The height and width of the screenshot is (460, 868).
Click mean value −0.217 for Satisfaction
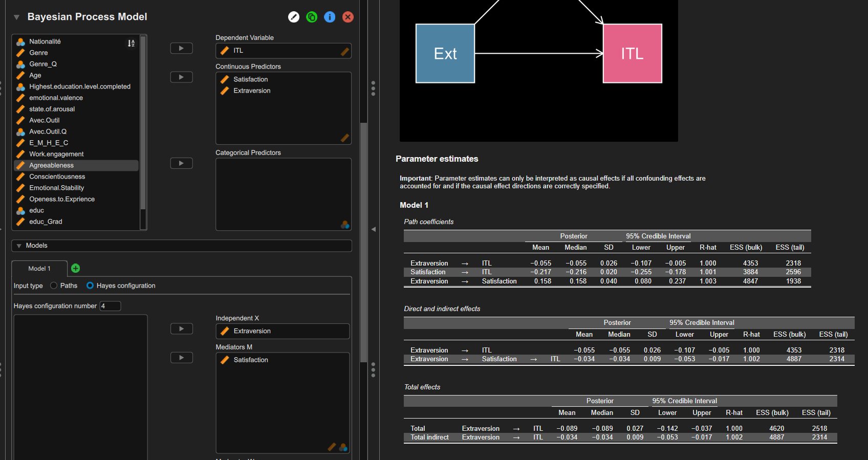coord(541,272)
